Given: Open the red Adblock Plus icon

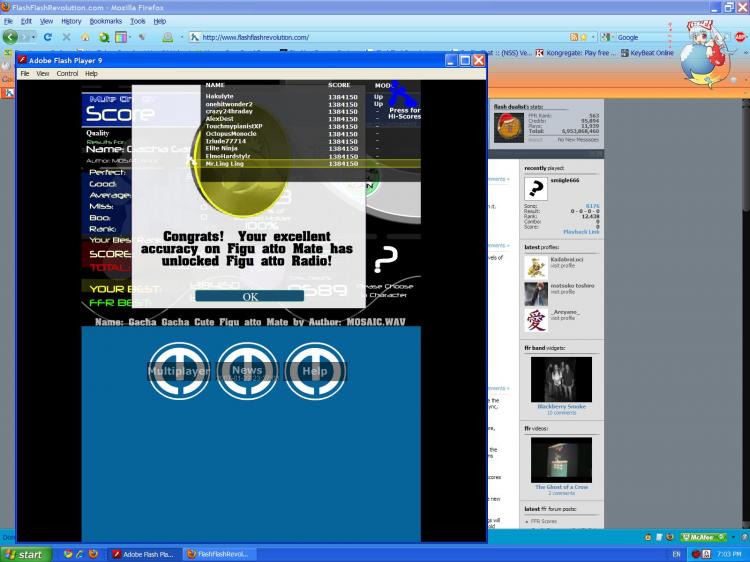Looking at the screenshot, I should pyautogui.click(x=740, y=37).
